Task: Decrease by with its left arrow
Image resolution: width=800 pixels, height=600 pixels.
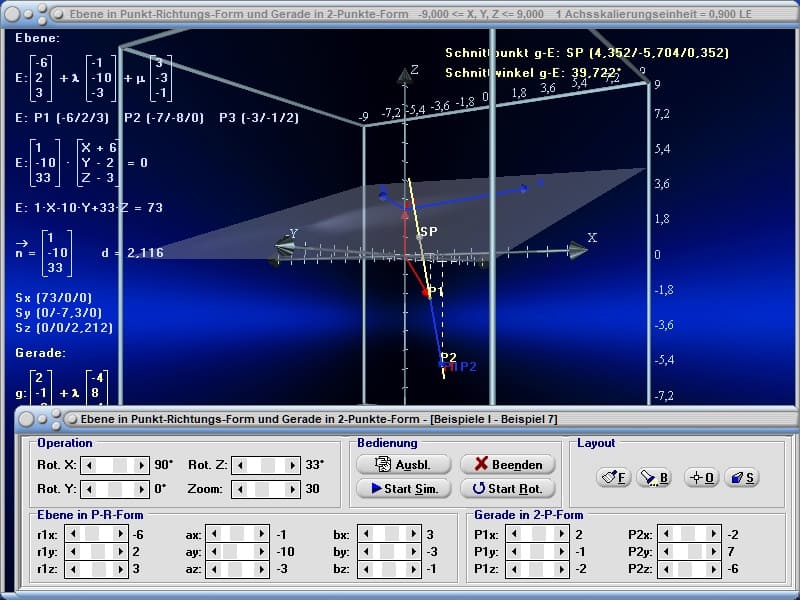Action: click(366, 551)
